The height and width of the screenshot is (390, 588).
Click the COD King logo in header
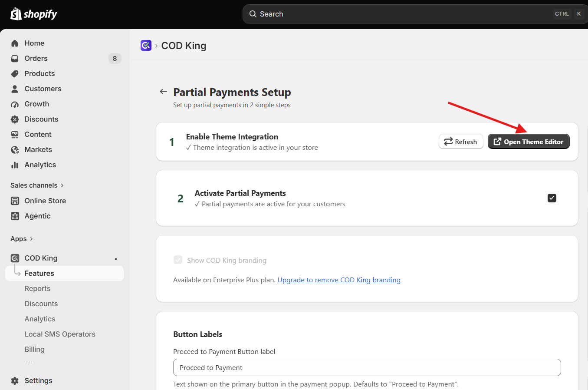click(146, 45)
